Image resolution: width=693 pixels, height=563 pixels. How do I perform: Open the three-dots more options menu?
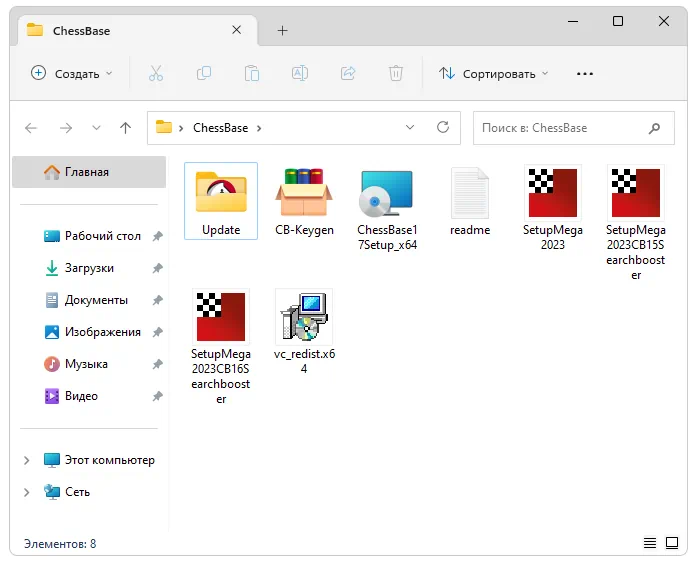tap(585, 74)
